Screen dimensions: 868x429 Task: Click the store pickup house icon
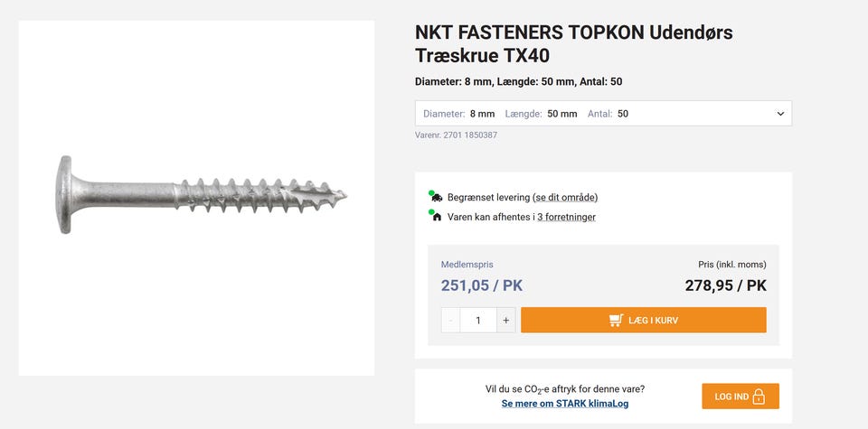437,217
